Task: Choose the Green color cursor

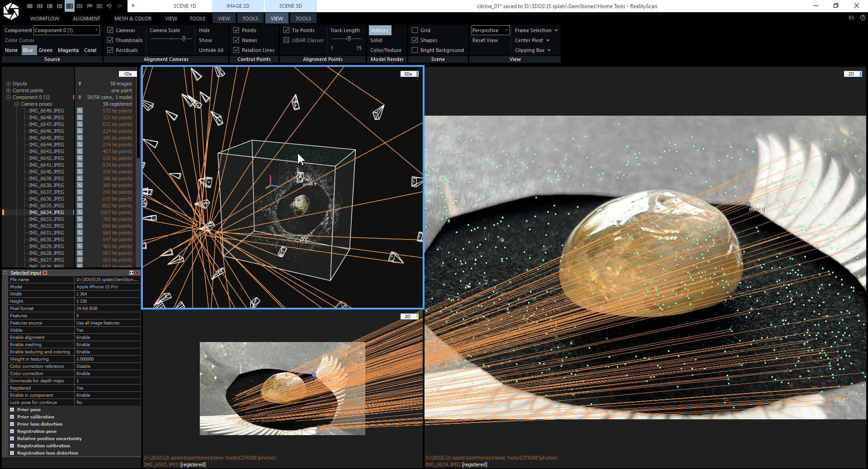Action: 45,50
